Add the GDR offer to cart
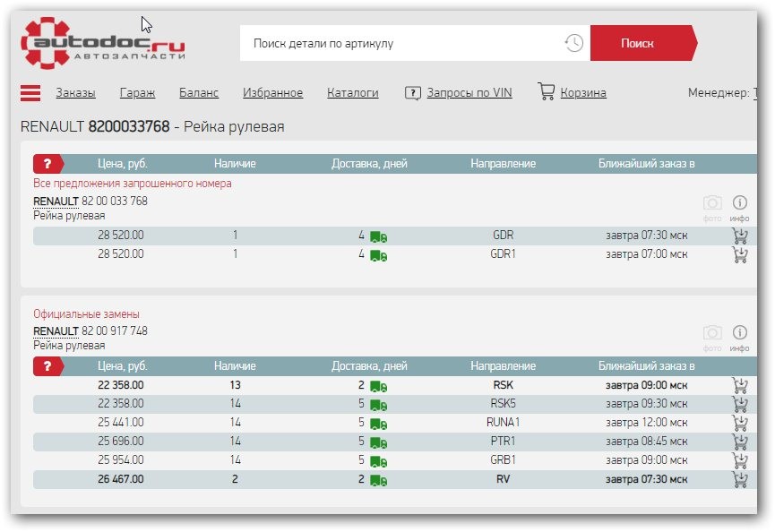Screen dimensions: 775x532 [x=740, y=236]
